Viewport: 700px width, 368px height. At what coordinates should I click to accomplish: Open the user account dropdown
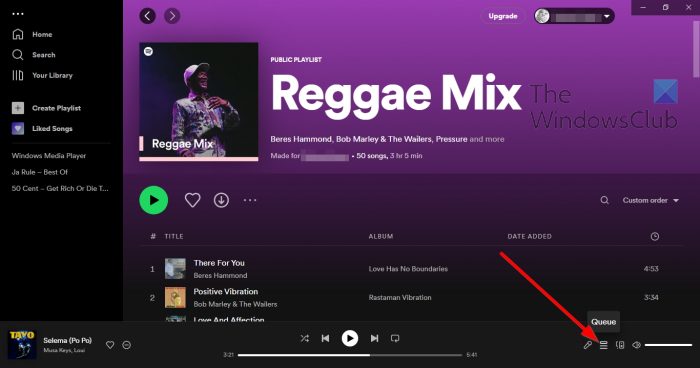click(574, 17)
